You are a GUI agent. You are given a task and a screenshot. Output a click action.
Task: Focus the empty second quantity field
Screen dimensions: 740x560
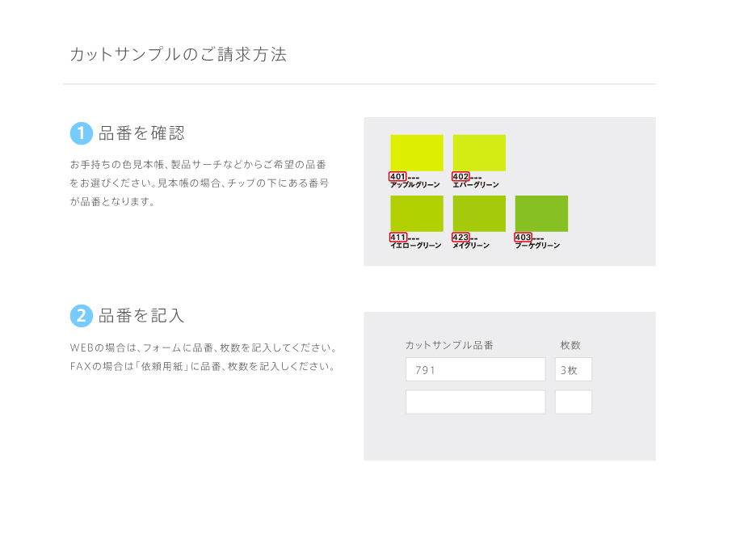[x=574, y=402]
